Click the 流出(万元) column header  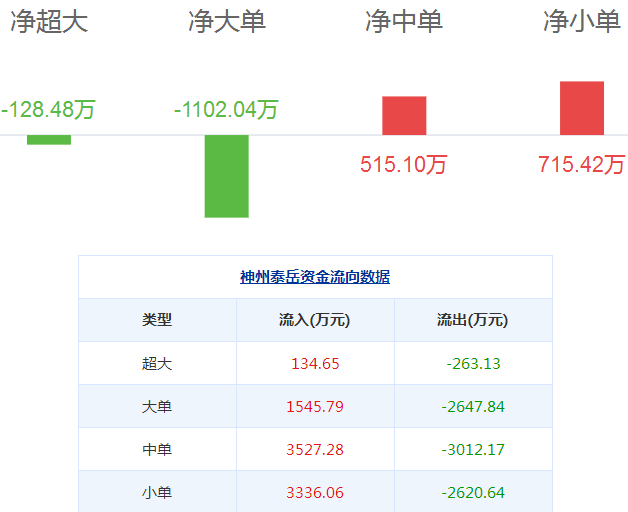473,320
